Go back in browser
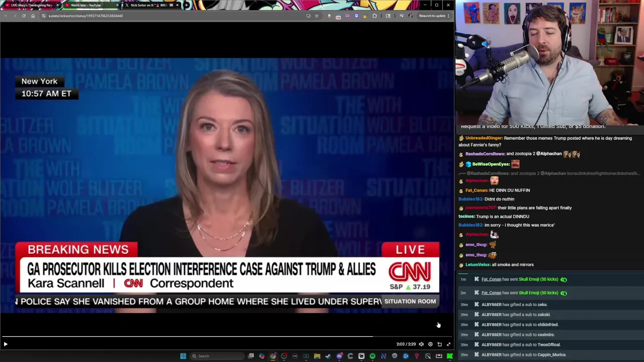Screen dimensions: 644x362 point(6,16)
